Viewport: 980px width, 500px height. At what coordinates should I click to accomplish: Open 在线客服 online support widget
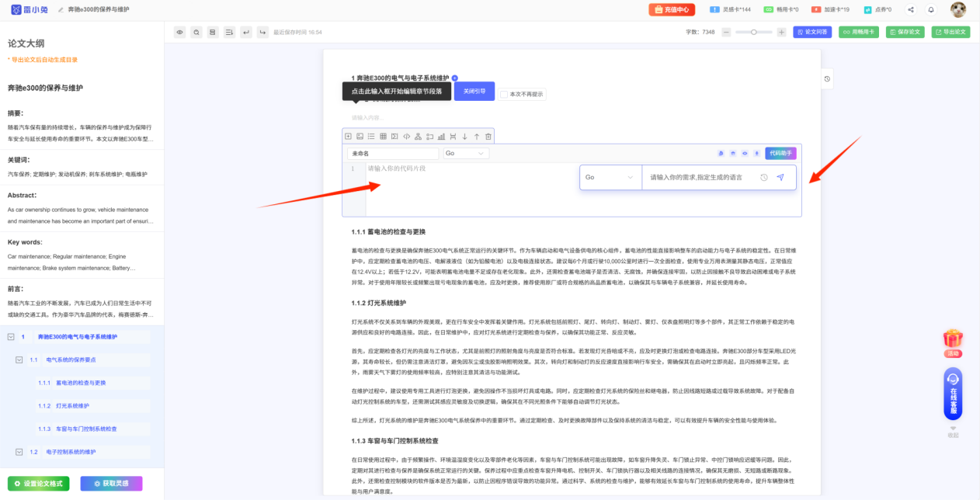pyautogui.click(x=953, y=395)
